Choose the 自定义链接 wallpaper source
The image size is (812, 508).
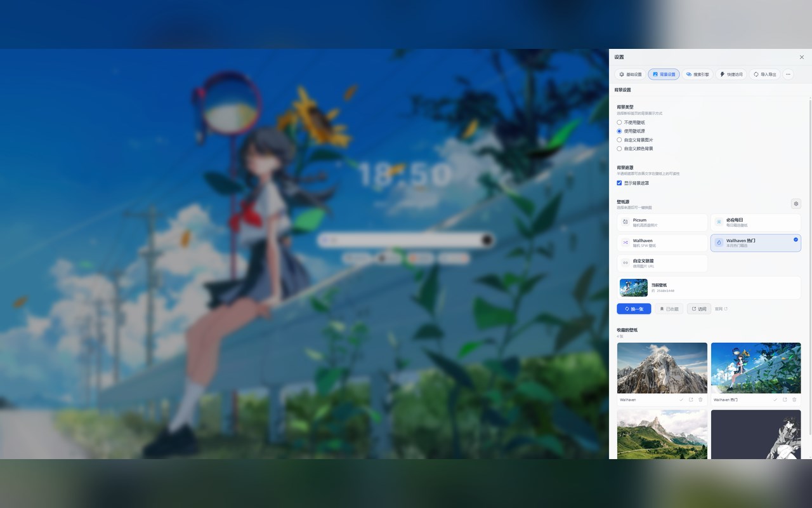click(662, 264)
